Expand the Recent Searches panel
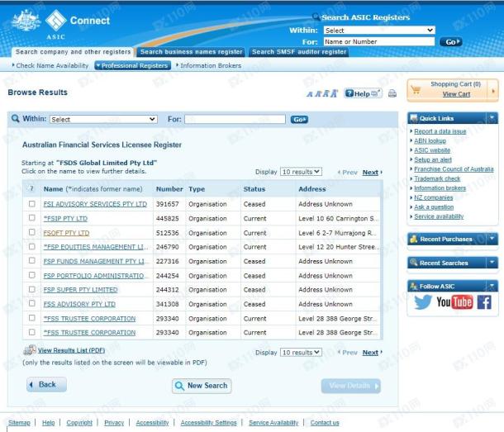Image resolution: width=504 pixels, height=432 pixels. click(492, 263)
